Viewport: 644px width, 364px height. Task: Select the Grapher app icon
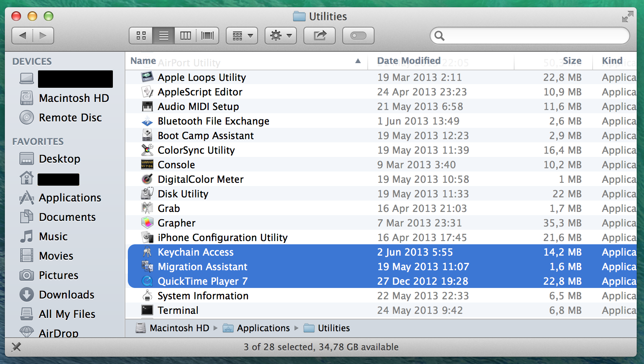click(147, 222)
